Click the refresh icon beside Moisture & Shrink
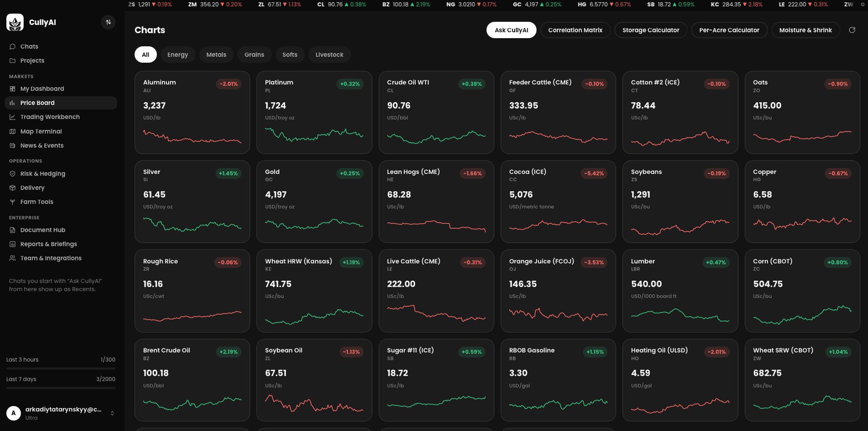This screenshot has height=431, width=868. 852,30
